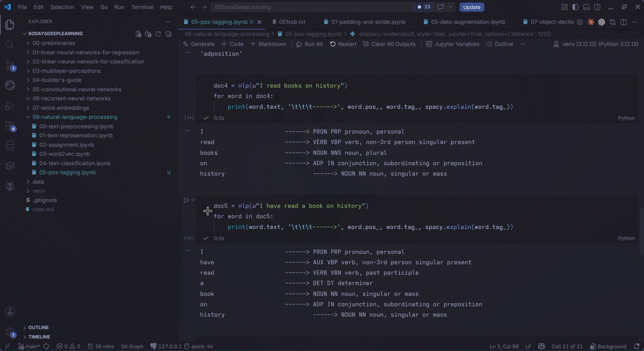Go back with the navigation arrow
The height and width of the screenshot is (351, 644).
tap(193, 7)
